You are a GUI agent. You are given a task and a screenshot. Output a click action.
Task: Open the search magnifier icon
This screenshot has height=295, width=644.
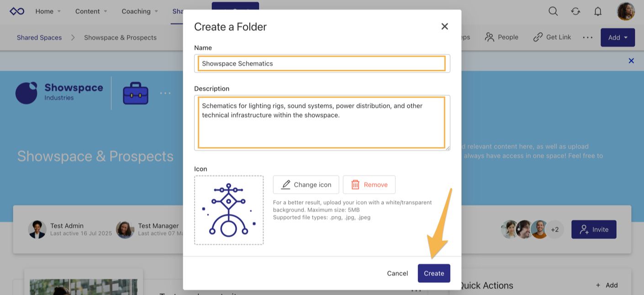click(553, 11)
